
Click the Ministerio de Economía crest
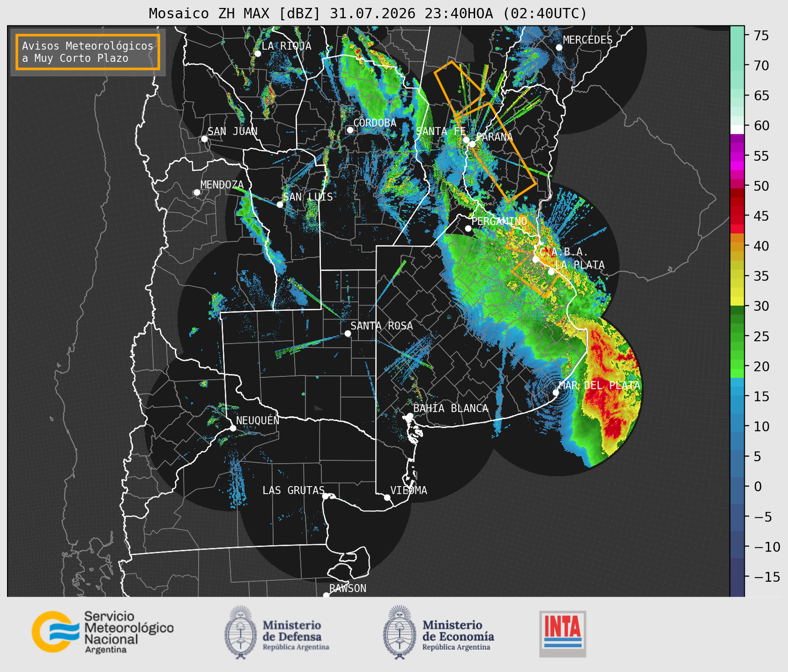tap(399, 633)
